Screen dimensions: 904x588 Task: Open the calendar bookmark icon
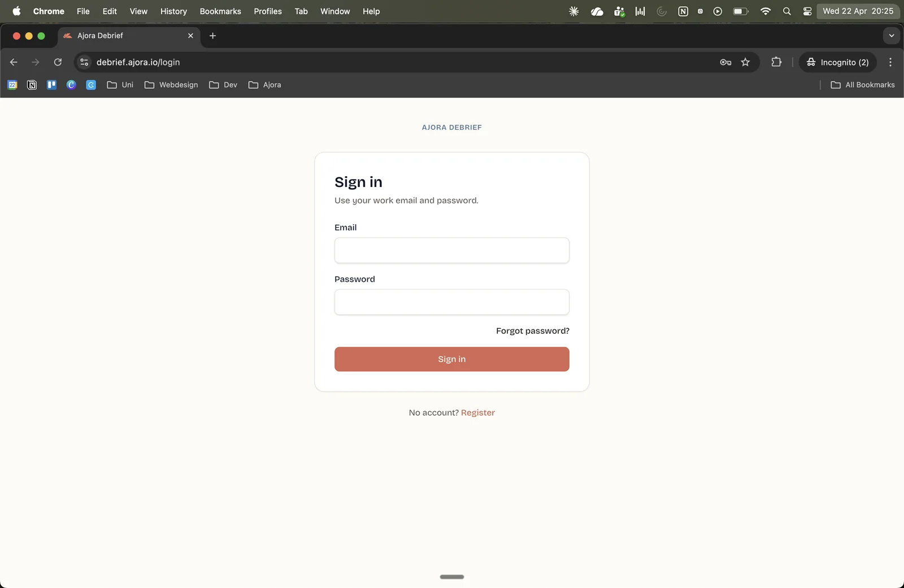point(12,85)
